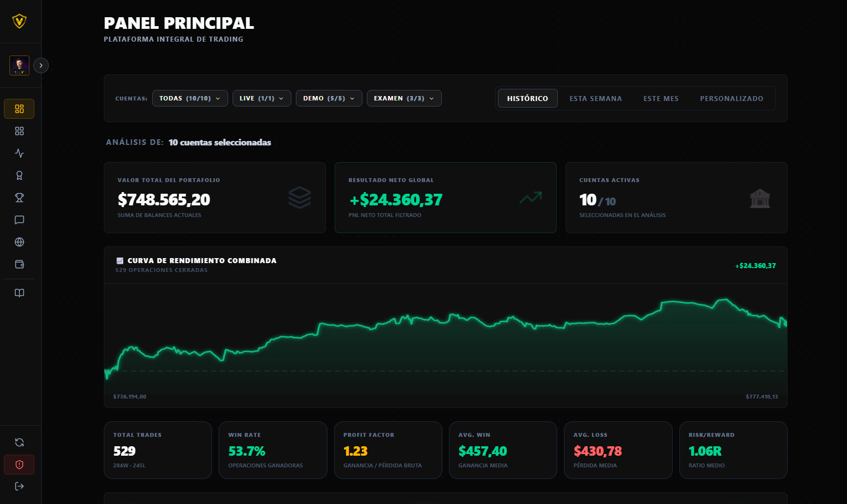Open the user profile avatar
This screenshot has height=504, width=847.
[19, 65]
